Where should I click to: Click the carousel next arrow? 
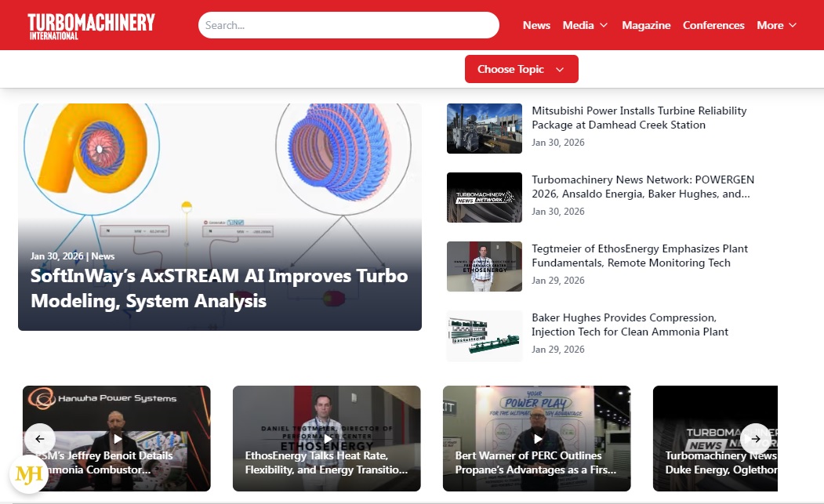755,438
